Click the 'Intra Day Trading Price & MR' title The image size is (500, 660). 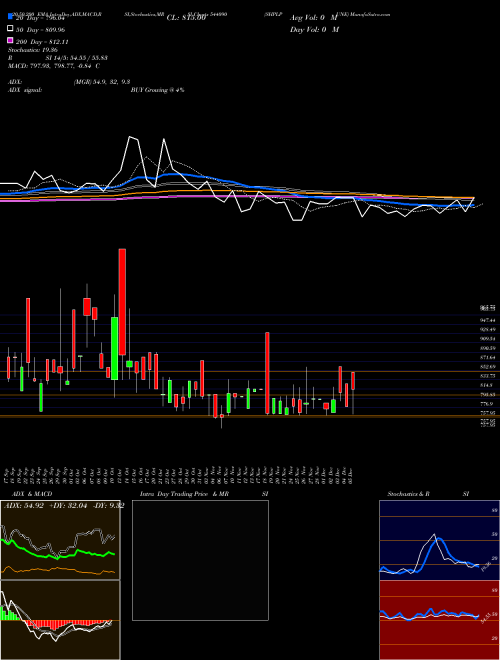184,494
